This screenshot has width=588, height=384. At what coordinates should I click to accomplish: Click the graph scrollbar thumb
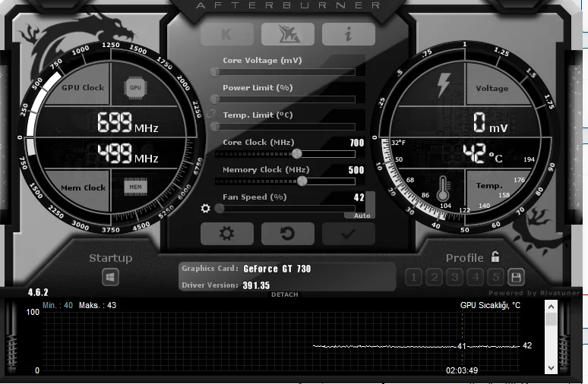[551, 319]
